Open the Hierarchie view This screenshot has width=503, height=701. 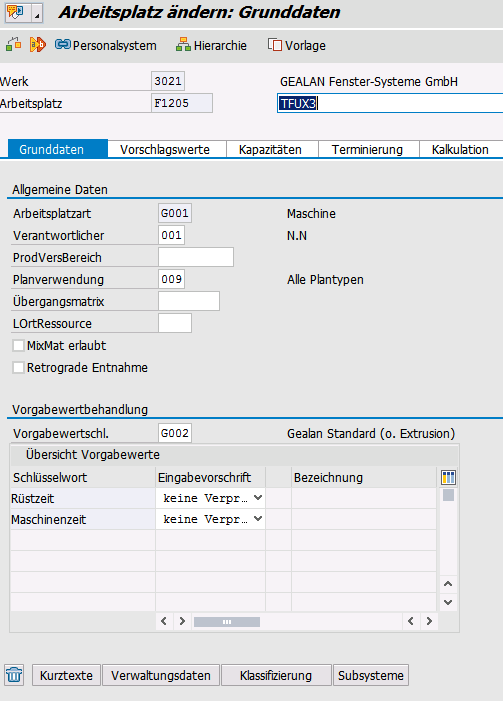(211, 45)
